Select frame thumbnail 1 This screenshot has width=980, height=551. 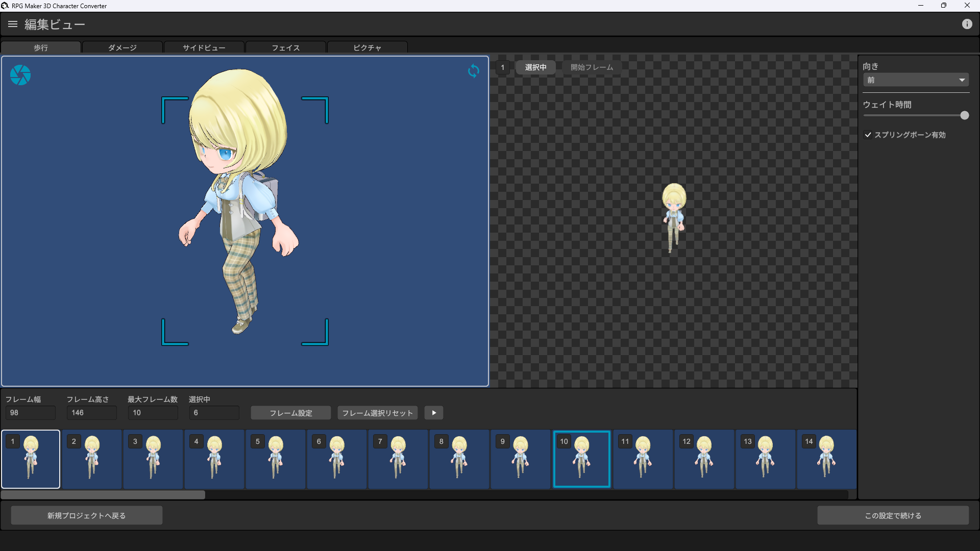(x=31, y=459)
